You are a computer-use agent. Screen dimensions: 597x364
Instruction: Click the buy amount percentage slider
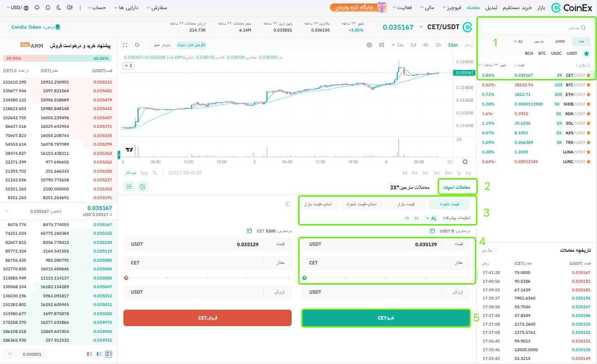(386, 277)
